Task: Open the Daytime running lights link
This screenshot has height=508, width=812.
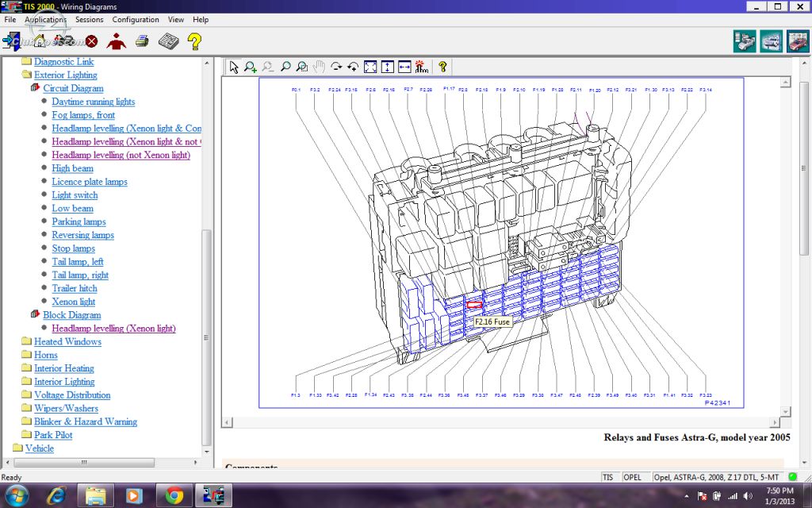Action: 94,102
